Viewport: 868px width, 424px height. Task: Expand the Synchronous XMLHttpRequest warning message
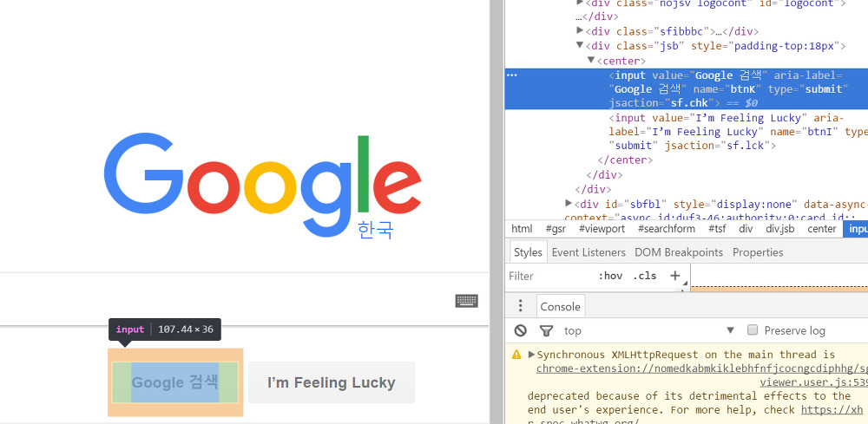pos(531,355)
